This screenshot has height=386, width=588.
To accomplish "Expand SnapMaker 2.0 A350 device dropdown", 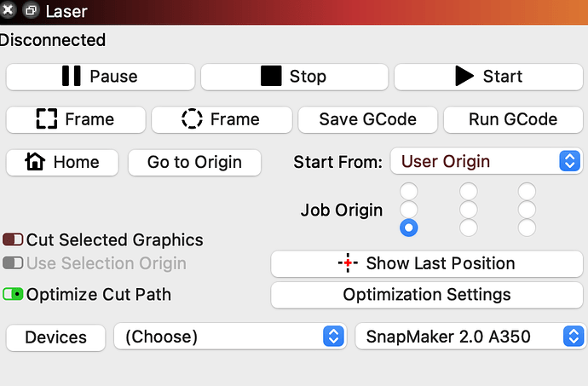I will tap(470, 337).
